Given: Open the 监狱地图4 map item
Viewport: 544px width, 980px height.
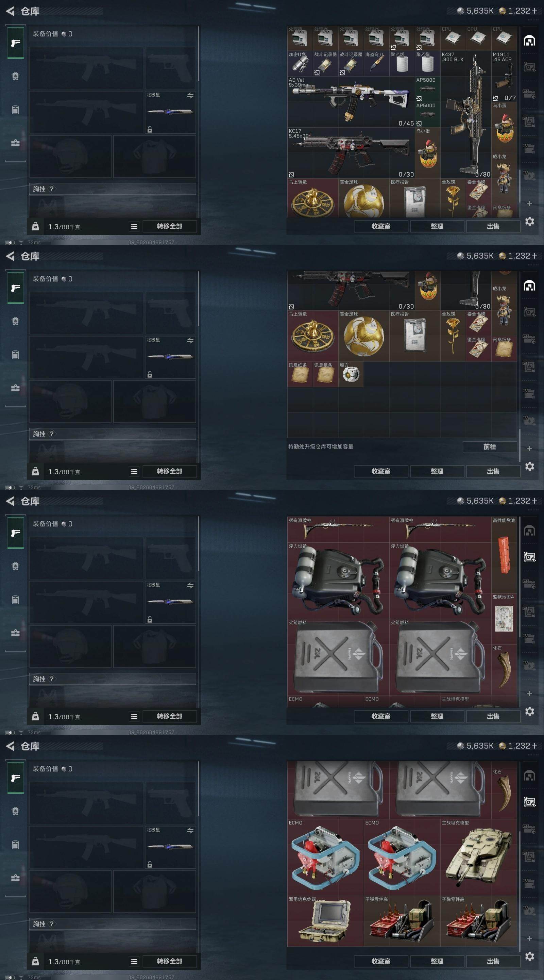Looking at the screenshot, I should [x=504, y=619].
